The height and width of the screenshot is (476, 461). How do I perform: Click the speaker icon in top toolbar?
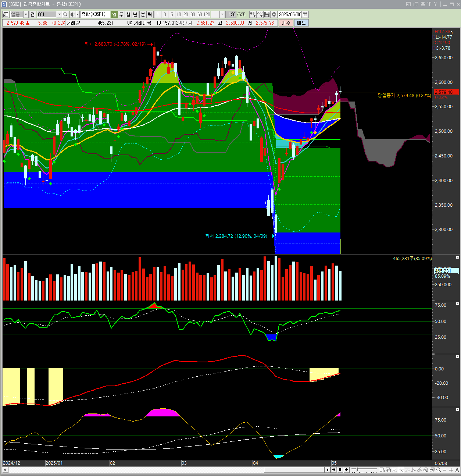[x=72, y=14]
